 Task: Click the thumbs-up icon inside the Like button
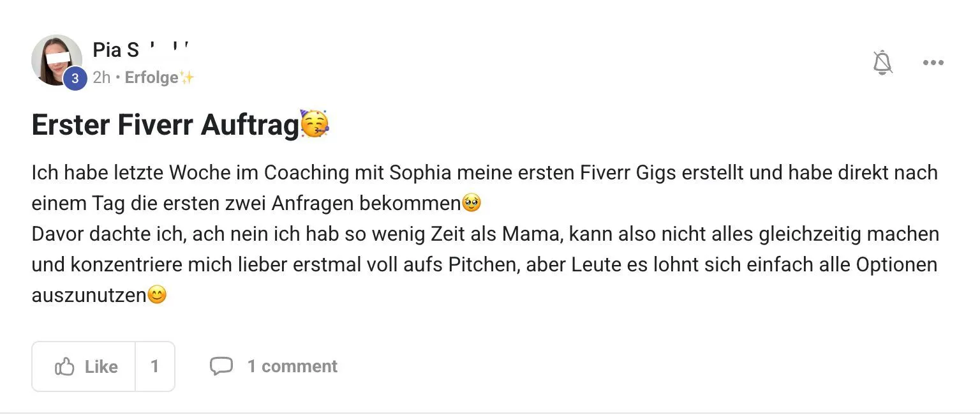(66, 366)
